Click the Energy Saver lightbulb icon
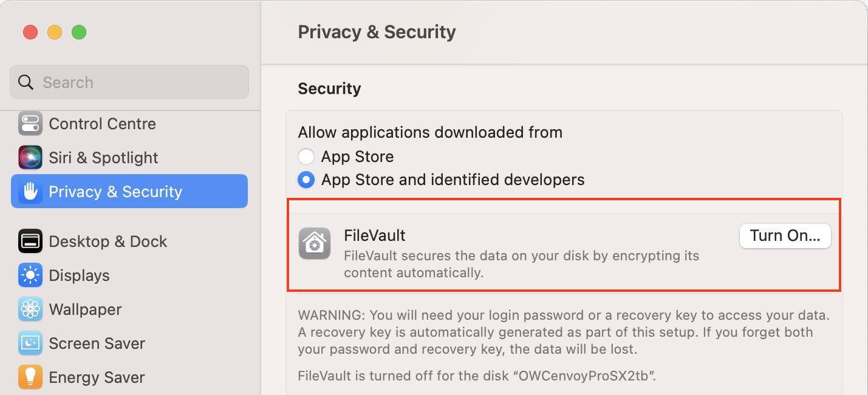This screenshot has height=395, width=868. [30, 377]
